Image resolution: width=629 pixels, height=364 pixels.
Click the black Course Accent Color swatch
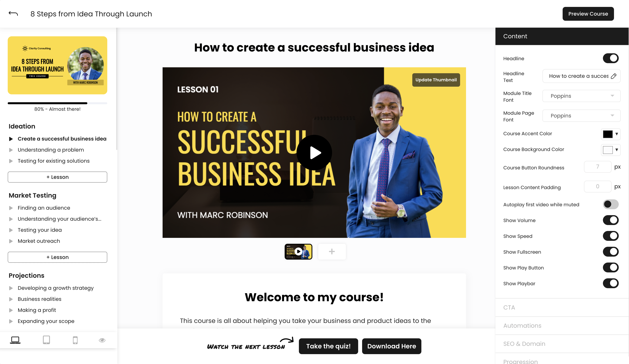(607, 134)
